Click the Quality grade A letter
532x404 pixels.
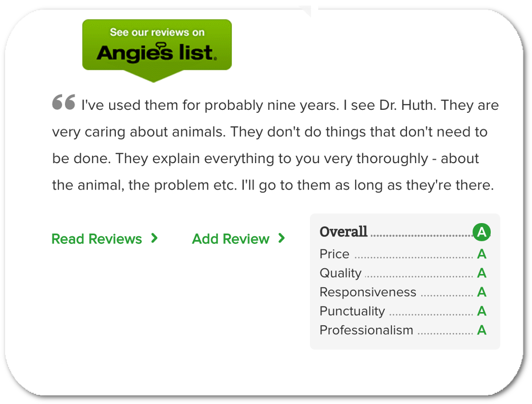click(x=482, y=273)
